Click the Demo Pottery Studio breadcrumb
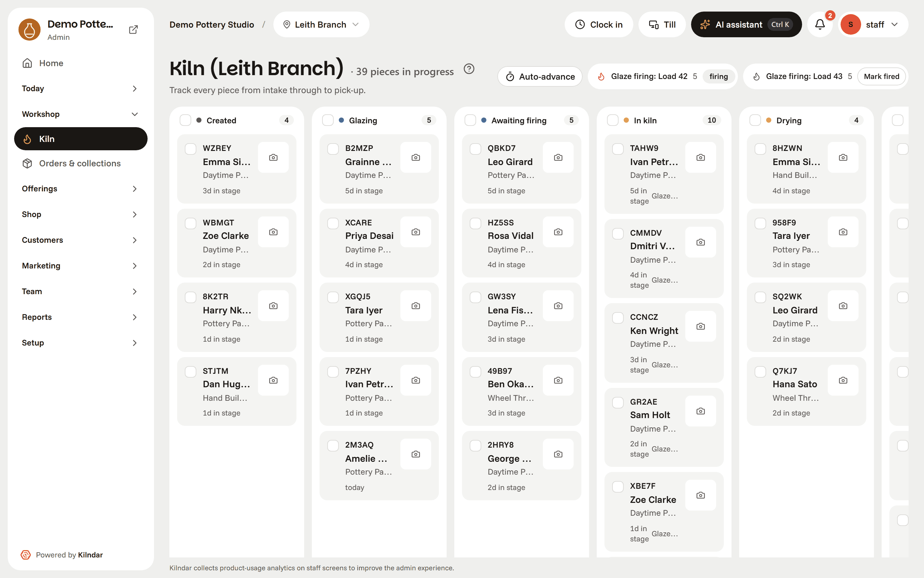 (x=211, y=24)
